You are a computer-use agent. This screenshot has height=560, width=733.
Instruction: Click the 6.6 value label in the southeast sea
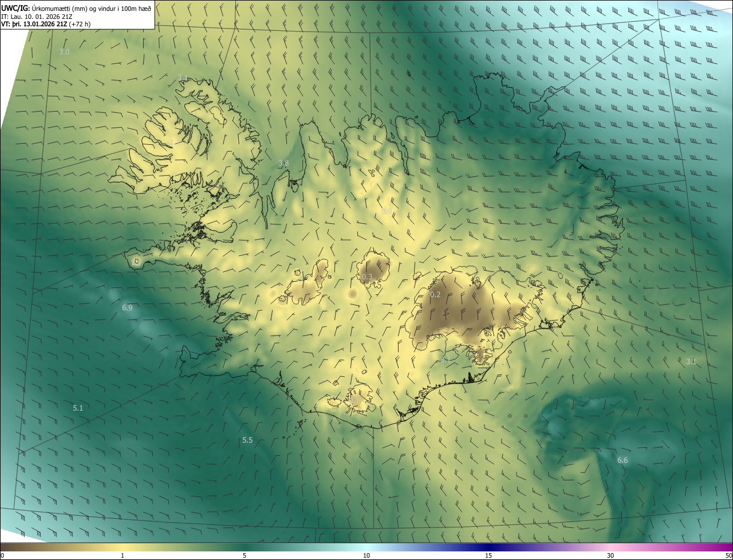pyautogui.click(x=622, y=460)
